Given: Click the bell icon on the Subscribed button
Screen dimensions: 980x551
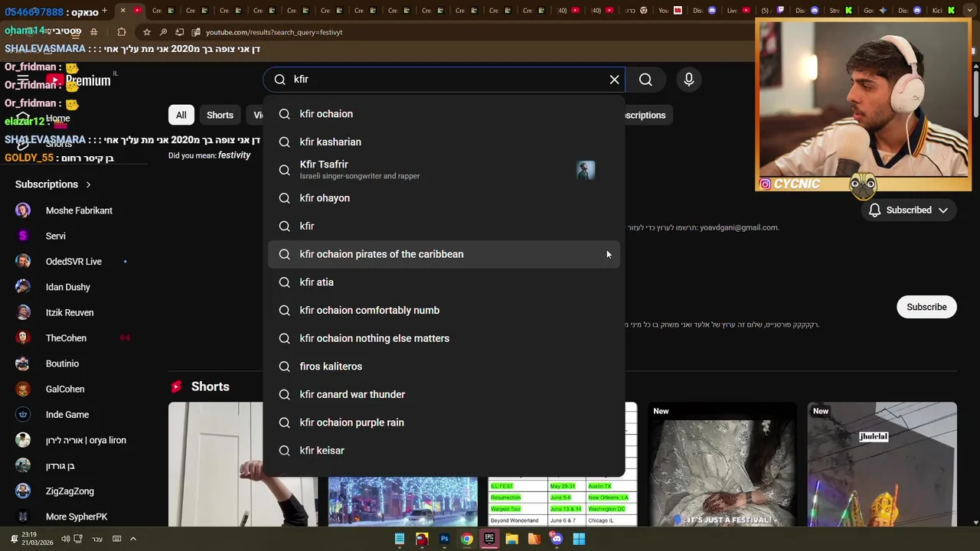Looking at the screenshot, I should pyautogui.click(x=874, y=210).
